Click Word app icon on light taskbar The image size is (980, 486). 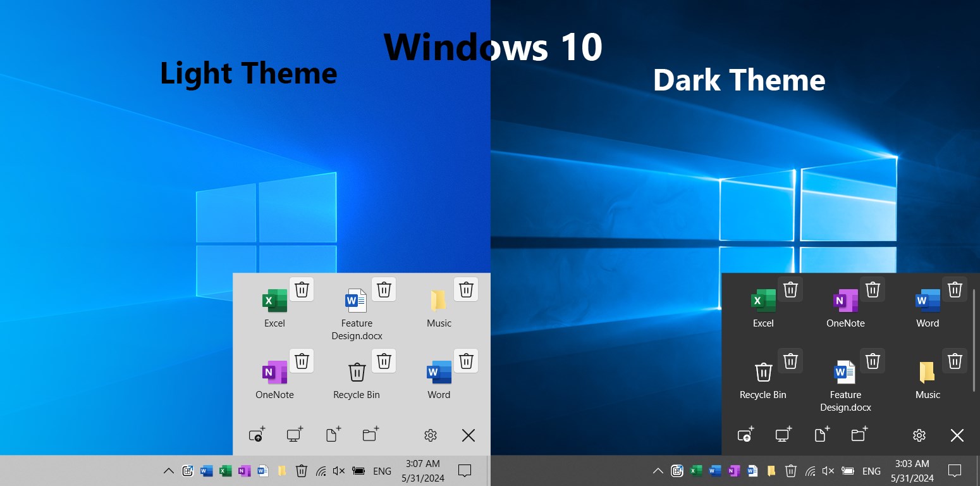206,471
